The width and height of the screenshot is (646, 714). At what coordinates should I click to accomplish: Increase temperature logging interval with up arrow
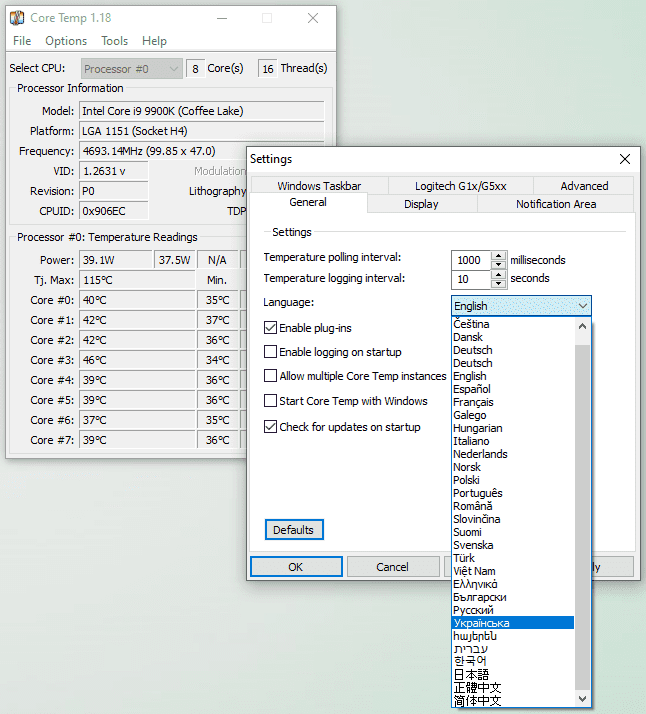click(499, 275)
